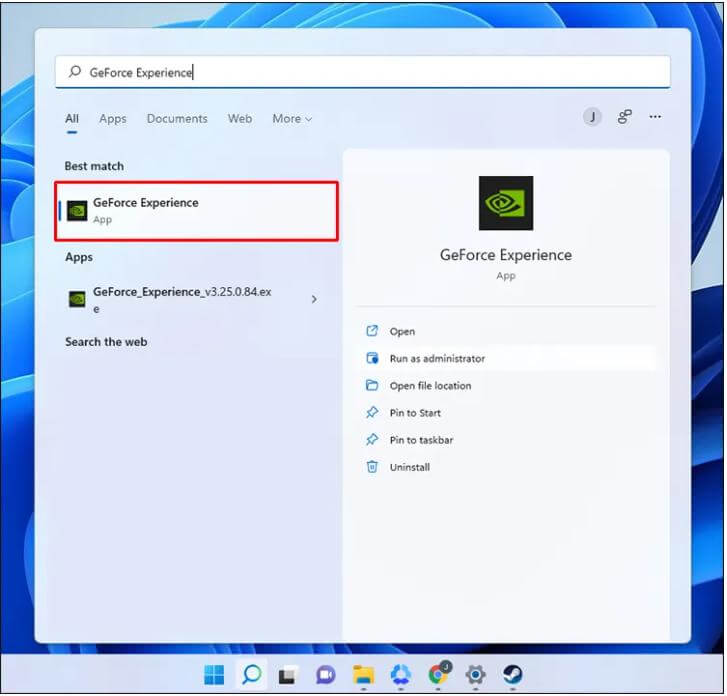
Task: Switch to the Web tab
Action: tap(240, 119)
